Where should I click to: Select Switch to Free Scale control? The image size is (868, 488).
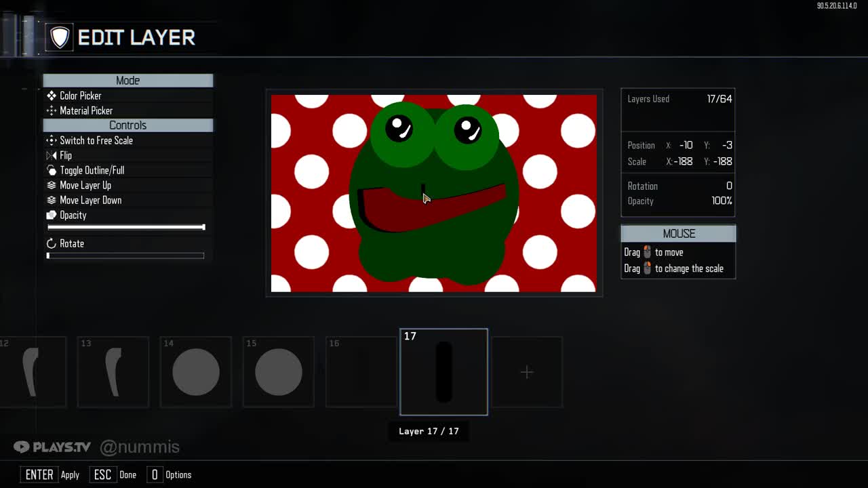pyautogui.click(x=128, y=140)
